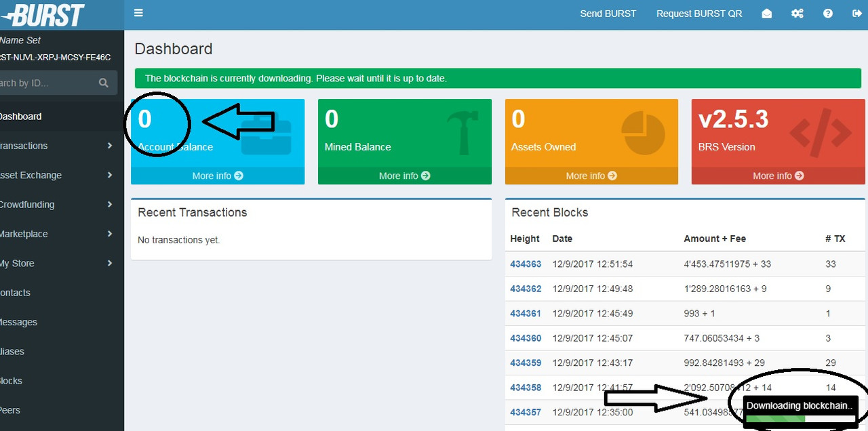Viewport: 868px width, 431px height.
Task: Expand the Transactions sidebar menu
Action: (x=62, y=146)
